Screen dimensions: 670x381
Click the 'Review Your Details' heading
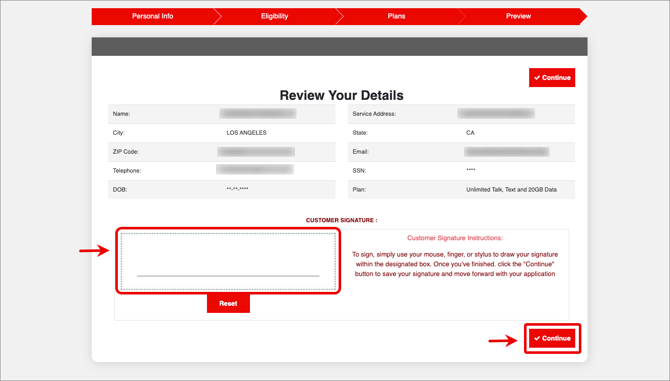click(x=341, y=95)
